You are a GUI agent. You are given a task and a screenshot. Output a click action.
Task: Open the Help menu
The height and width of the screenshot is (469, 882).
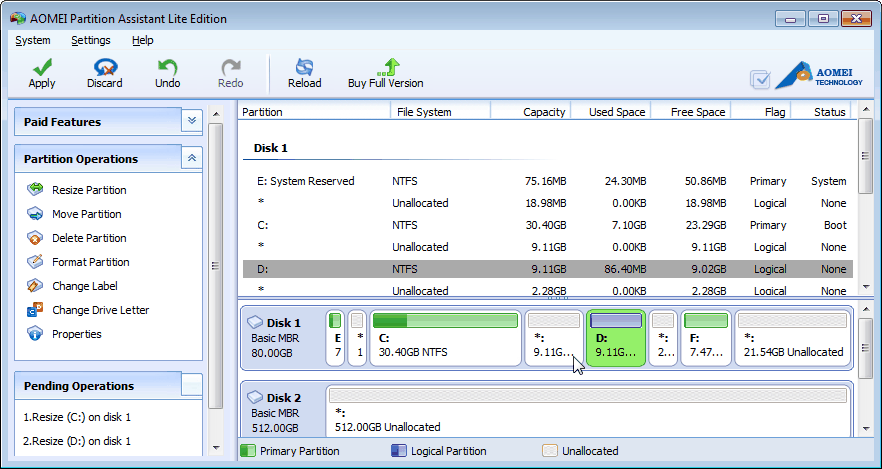tap(142, 40)
